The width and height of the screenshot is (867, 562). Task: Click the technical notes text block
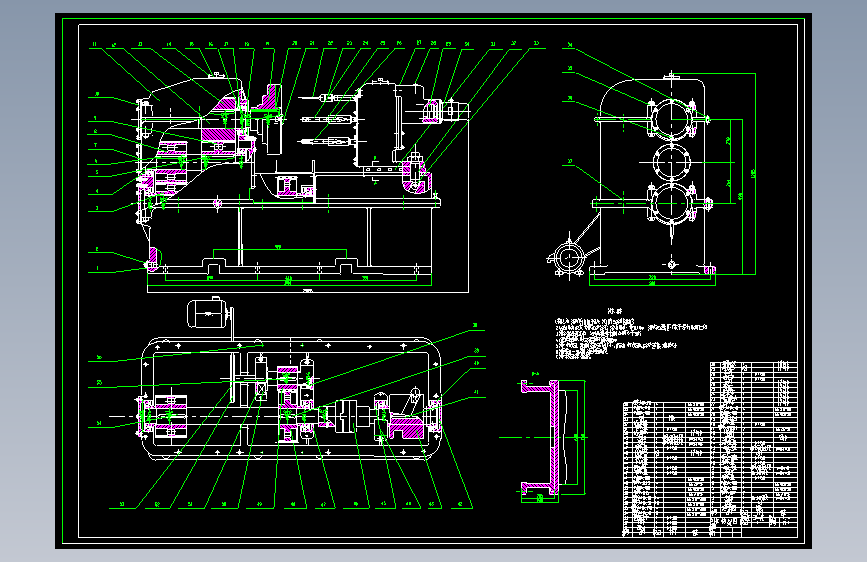click(630, 334)
